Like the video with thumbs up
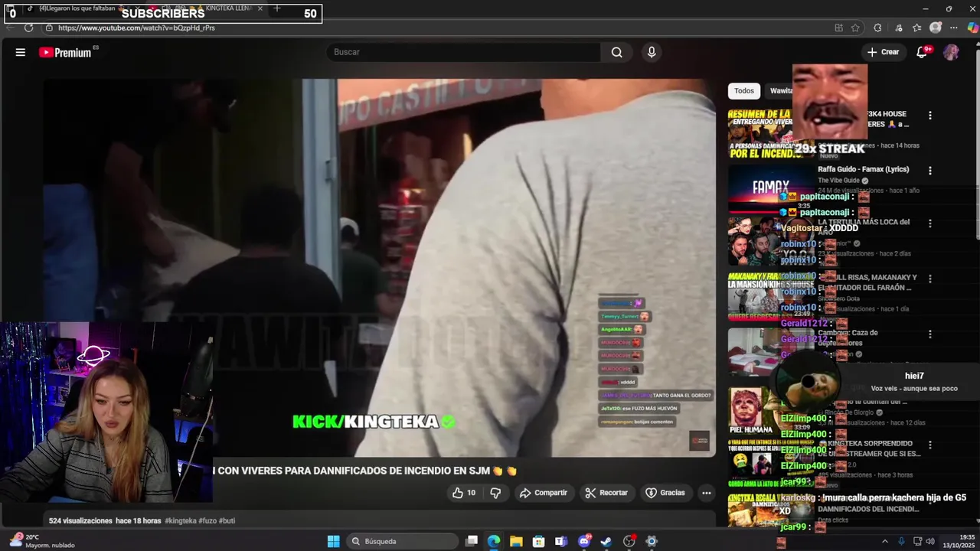Image resolution: width=980 pixels, height=551 pixels. (464, 493)
